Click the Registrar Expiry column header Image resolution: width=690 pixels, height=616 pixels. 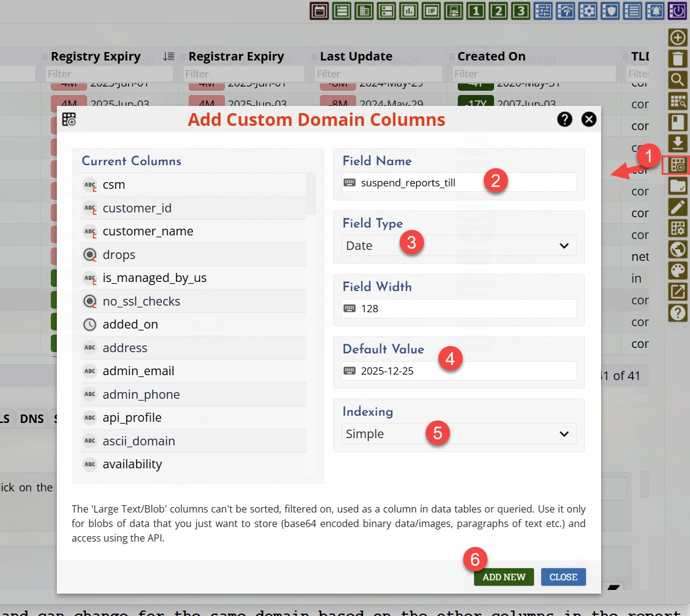point(236,56)
